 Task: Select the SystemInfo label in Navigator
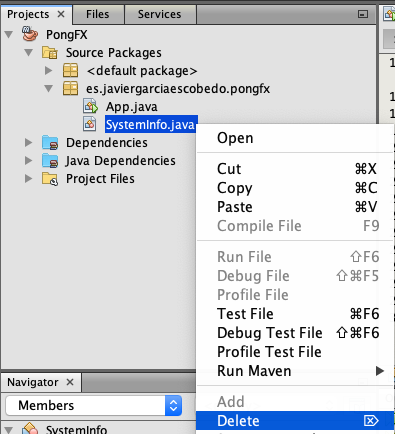(x=76, y=429)
